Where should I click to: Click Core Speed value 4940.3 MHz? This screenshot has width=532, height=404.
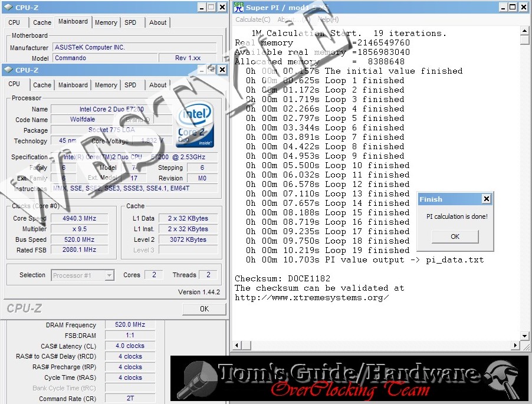point(80,218)
